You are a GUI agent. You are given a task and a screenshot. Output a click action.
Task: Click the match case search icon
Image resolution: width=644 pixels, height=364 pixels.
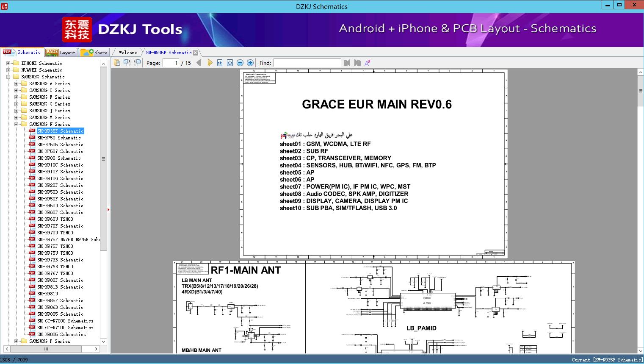pos(368,63)
